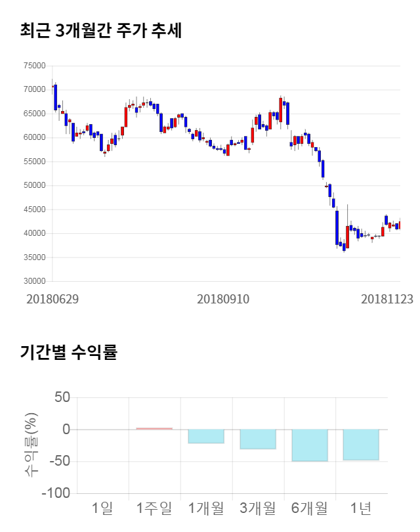Screen dimensions: 420x532
Task: Click the 30000 price axis label
Action: click(x=33, y=282)
